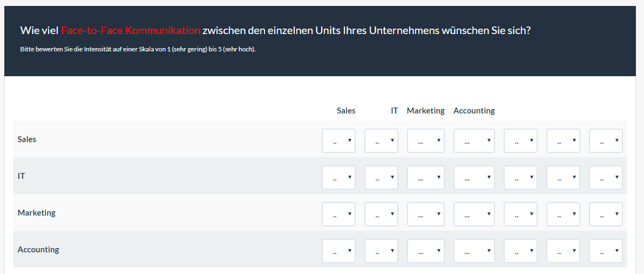Open the last dropdown in Sales row

point(606,141)
